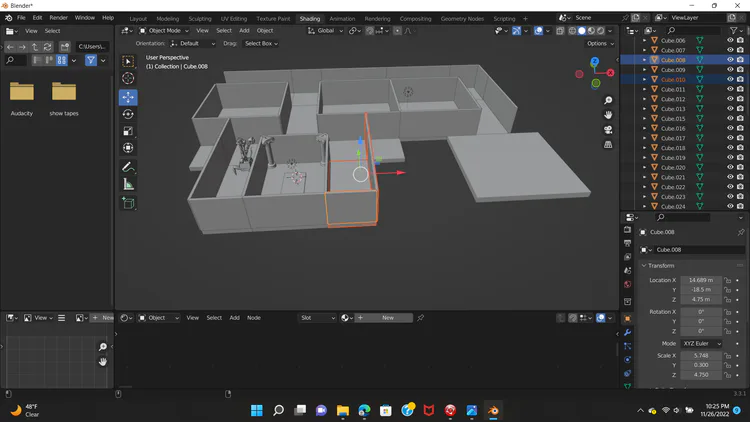The image size is (750, 422).
Task: Toggle viewport overlays button
Action: pyautogui.click(x=539, y=31)
